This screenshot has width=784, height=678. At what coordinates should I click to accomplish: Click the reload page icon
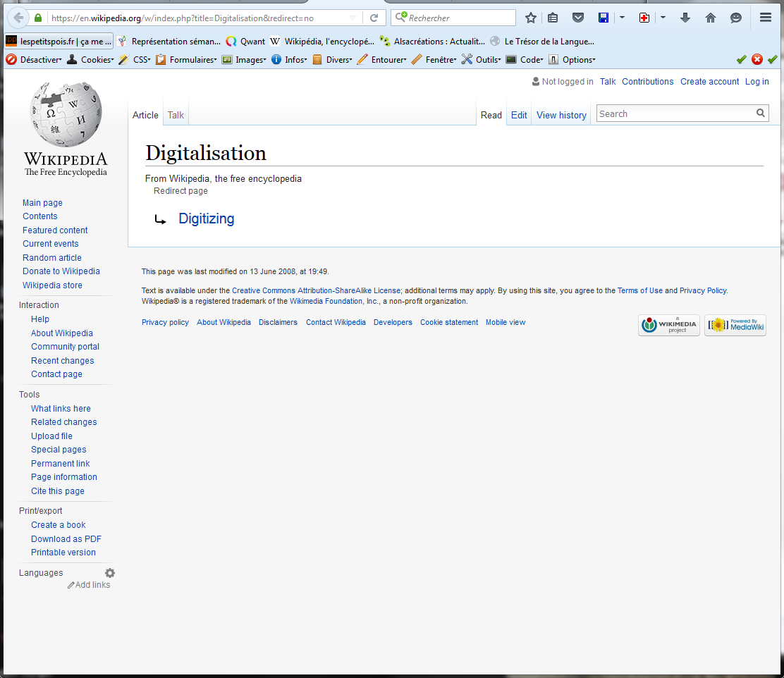(x=373, y=18)
